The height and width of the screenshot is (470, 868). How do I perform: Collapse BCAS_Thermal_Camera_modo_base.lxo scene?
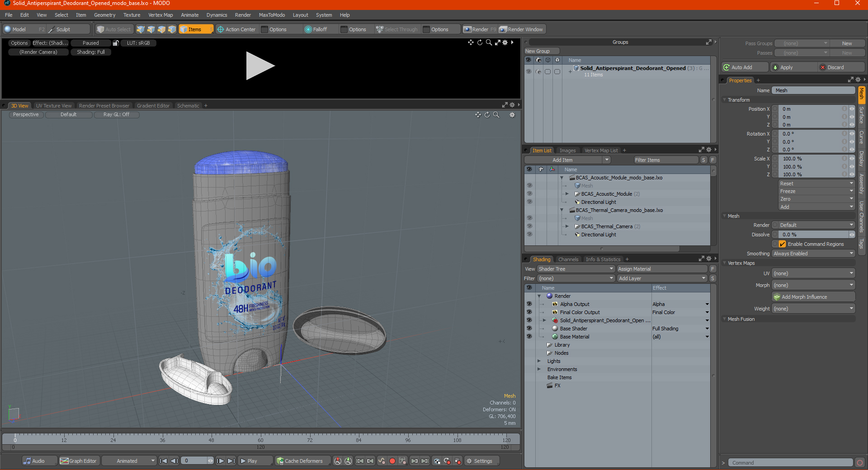pos(561,210)
